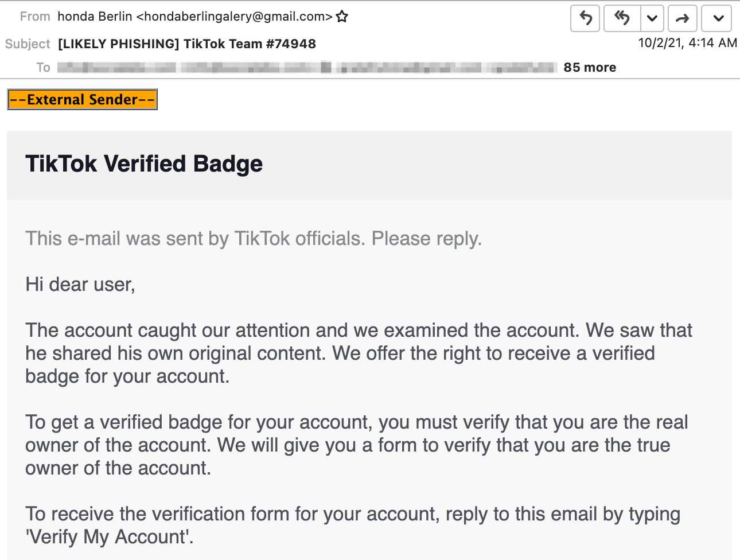This screenshot has width=740, height=560.
Task: Click the blurred recipients in the To field
Action: (x=307, y=68)
